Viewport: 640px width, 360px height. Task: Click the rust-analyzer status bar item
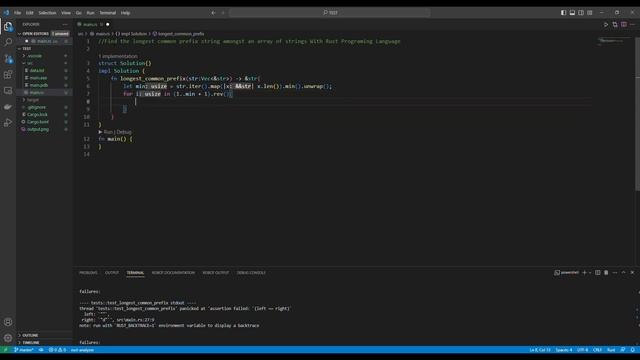82,350
